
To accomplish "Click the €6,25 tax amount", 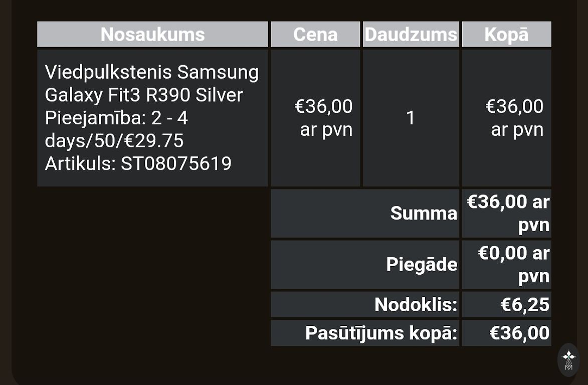I will point(525,305).
